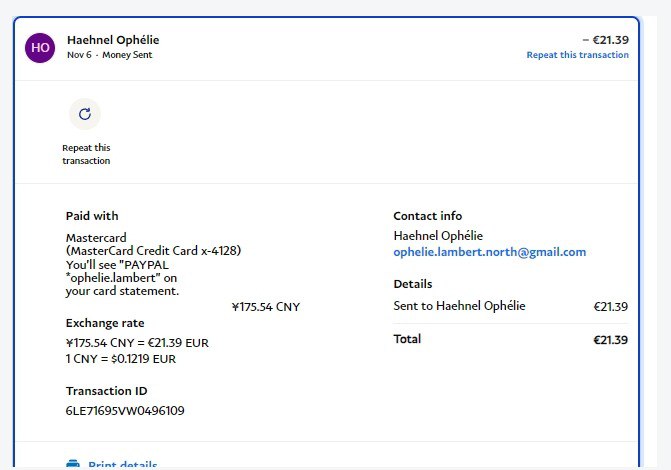Click the Print details printer icon

click(73, 464)
